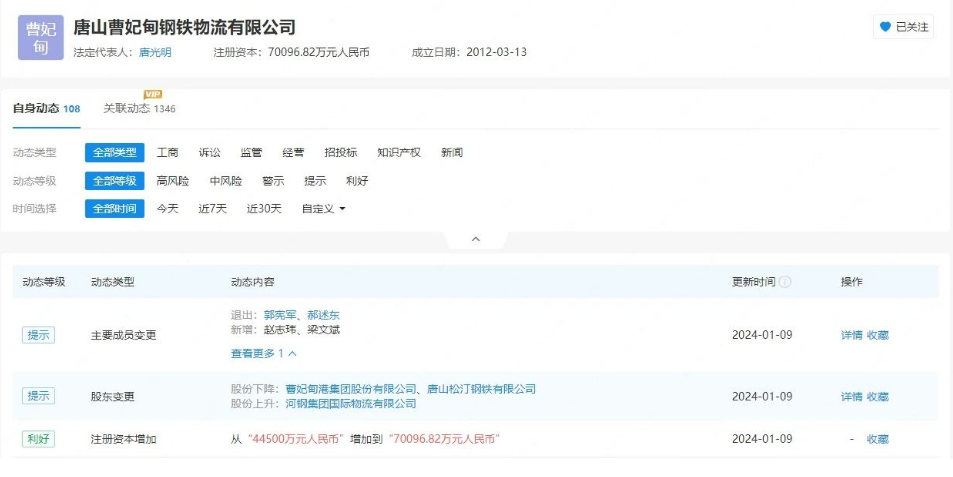Click 收藏 for 注册资本增加 row

877,439
